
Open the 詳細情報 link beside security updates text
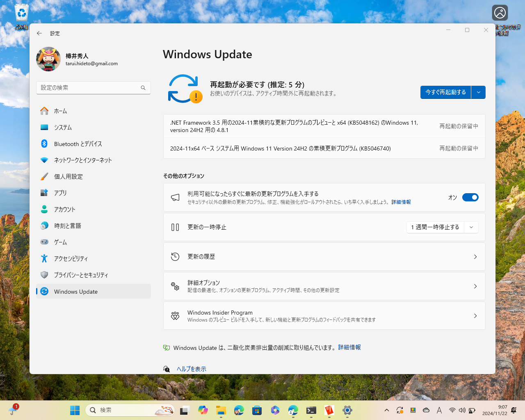point(401,202)
